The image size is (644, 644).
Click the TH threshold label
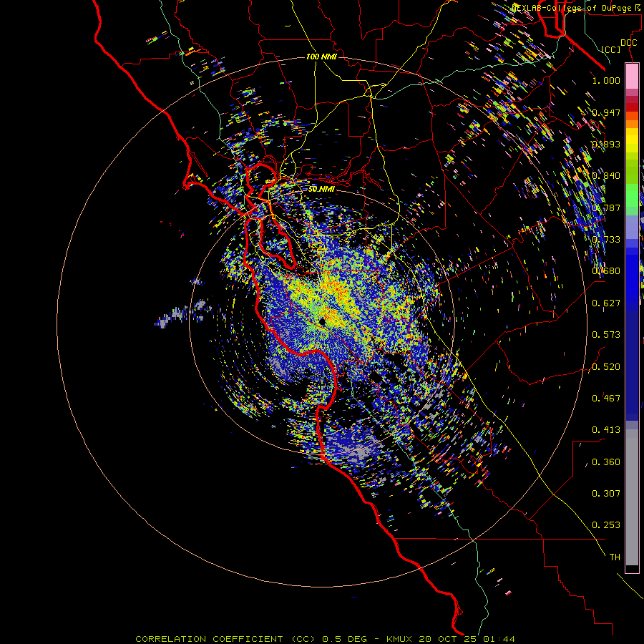pos(615,557)
